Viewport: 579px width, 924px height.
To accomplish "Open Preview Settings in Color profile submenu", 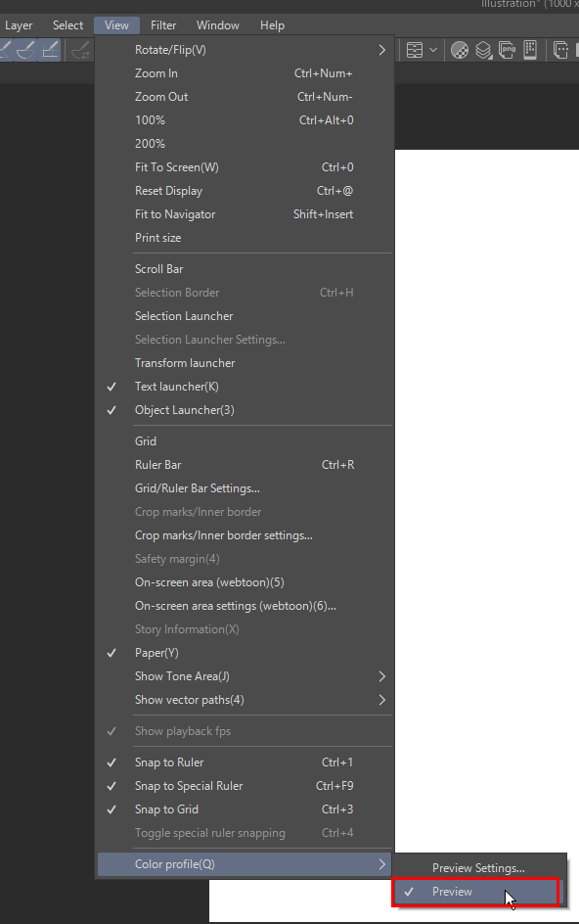I will click(479, 868).
